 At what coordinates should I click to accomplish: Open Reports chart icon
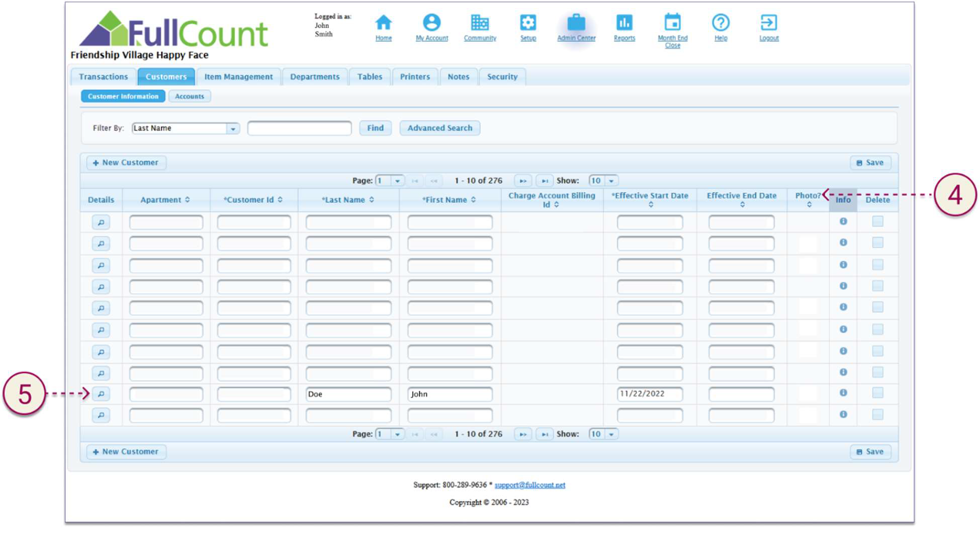point(624,23)
